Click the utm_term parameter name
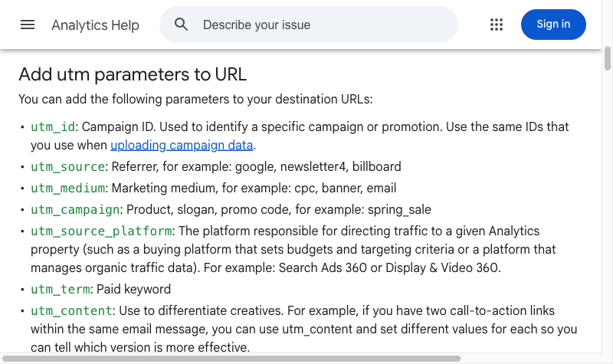 coord(61,290)
